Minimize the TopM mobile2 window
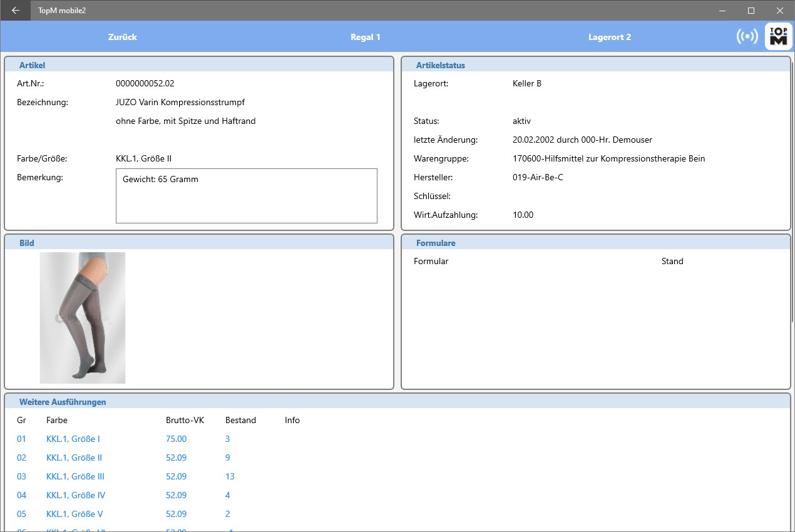 723,10
